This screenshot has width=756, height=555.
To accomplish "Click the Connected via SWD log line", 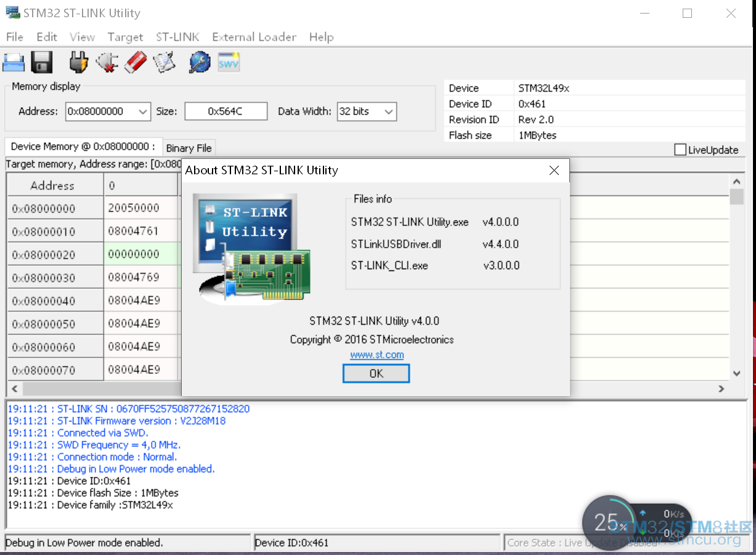I will (78, 432).
